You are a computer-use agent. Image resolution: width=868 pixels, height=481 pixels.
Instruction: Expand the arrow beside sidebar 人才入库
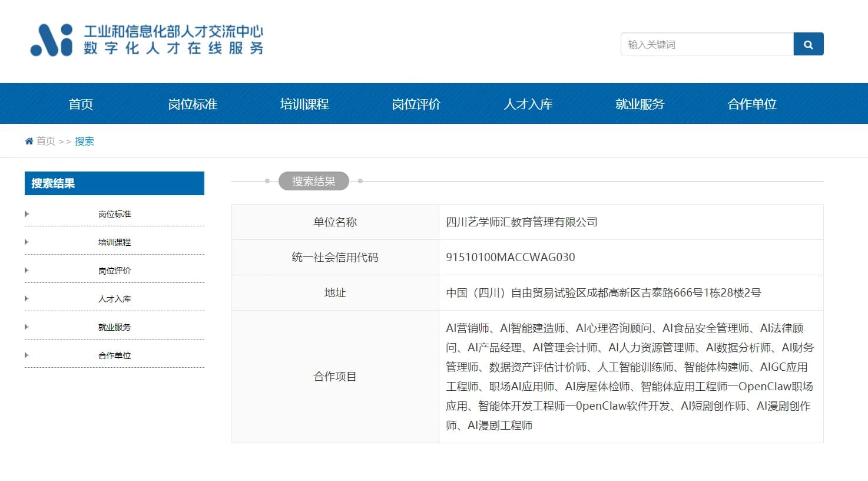(x=26, y=299)
